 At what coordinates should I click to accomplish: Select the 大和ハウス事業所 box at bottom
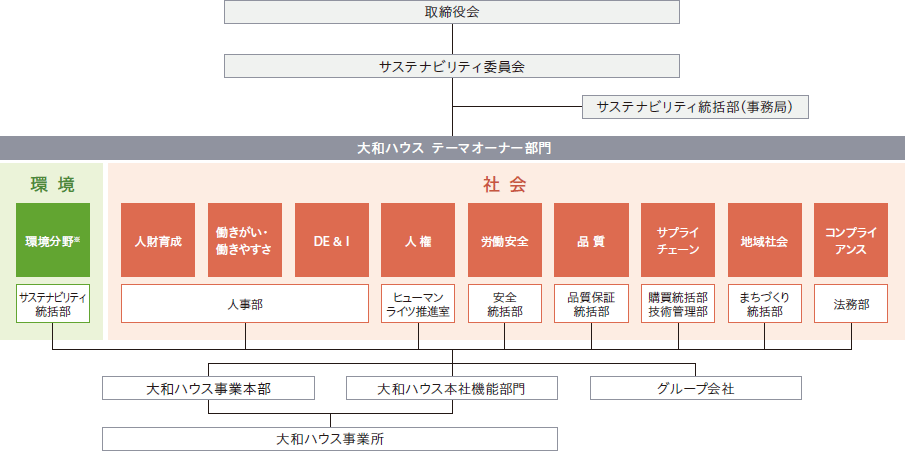click(330, 438)
